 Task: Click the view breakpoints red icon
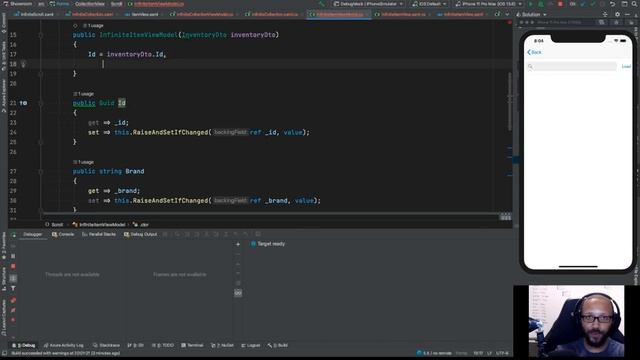coord(13,300)
